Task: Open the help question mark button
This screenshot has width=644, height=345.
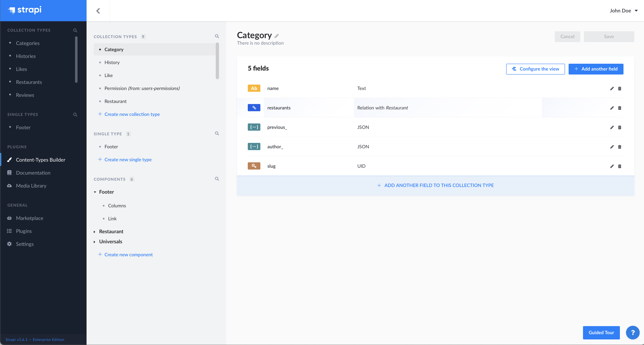Action: point(632,333)
